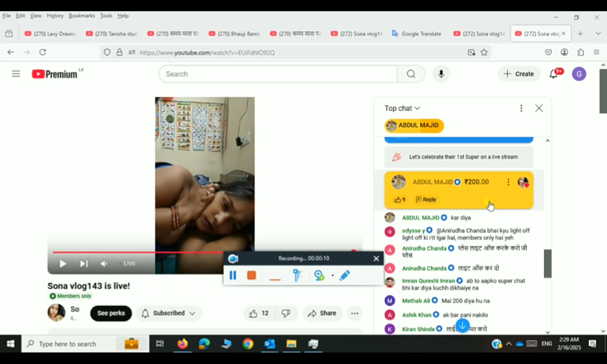Select the recorder highlighter pointer tool
607x364 pixels.
coord(297,275)
